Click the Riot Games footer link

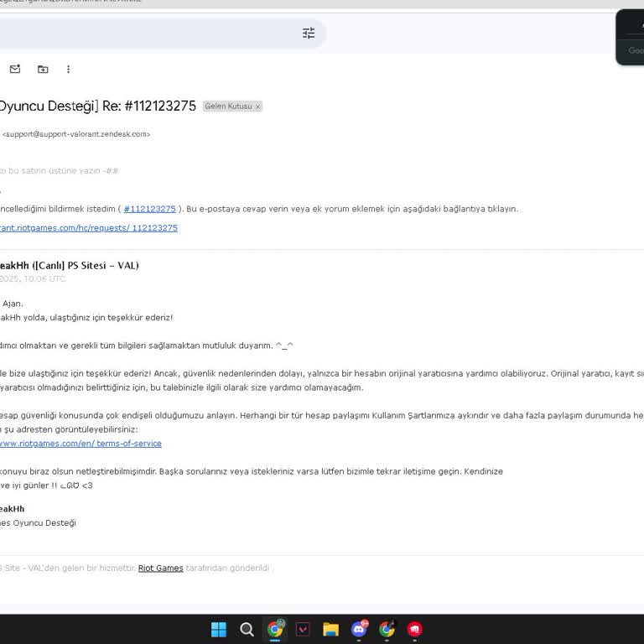(161, 568)
